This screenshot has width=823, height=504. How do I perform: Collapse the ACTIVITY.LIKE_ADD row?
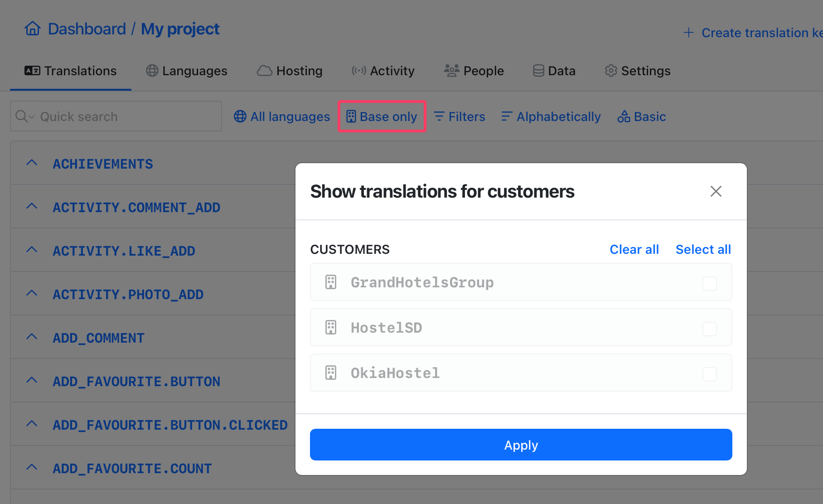tap(32, 250)
